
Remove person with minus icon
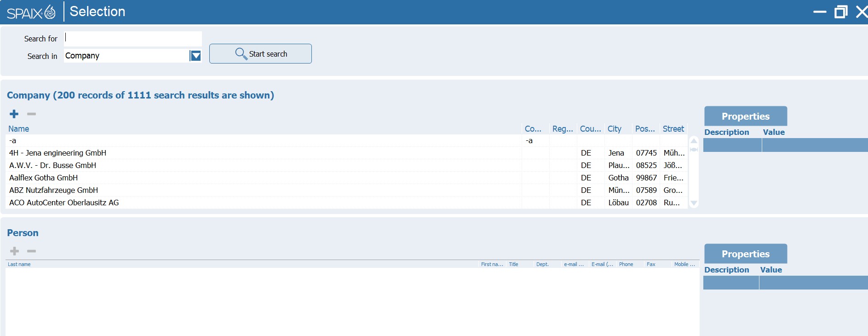[x=31, y=251]
